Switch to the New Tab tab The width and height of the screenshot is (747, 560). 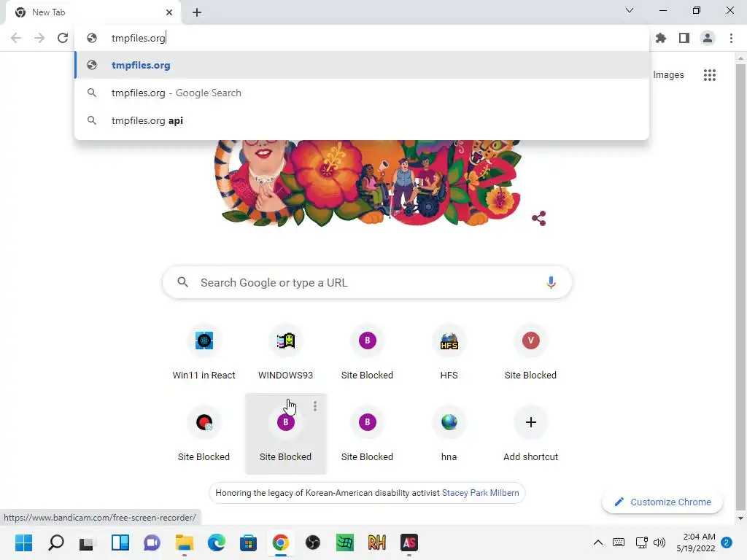click(93, 12)
